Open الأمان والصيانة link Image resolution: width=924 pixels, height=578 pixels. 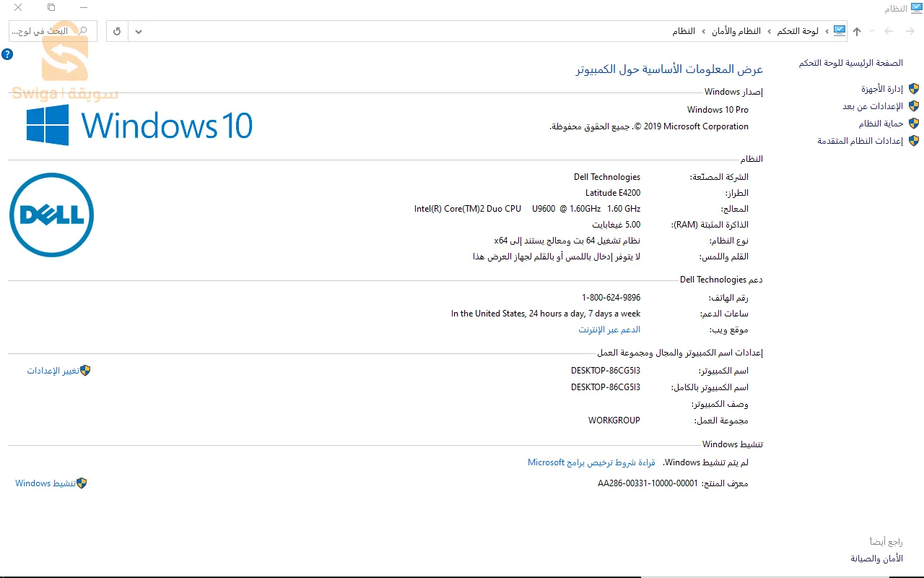pyautogui.click(x=876, y=558)
